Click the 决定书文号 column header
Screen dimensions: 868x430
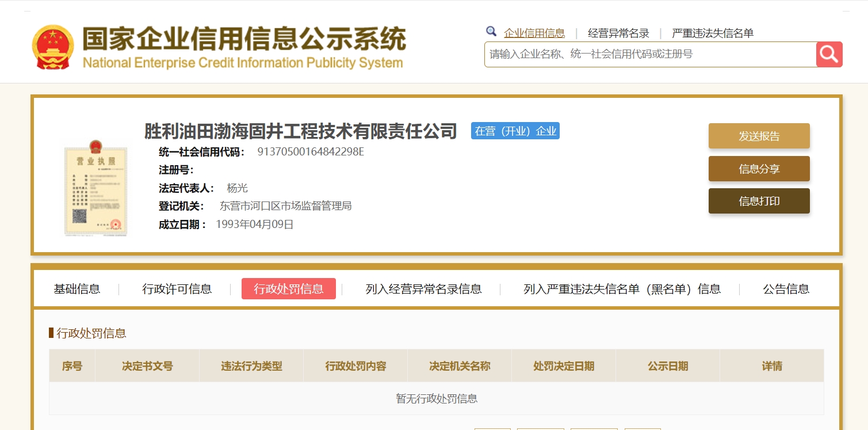point(147,366)
